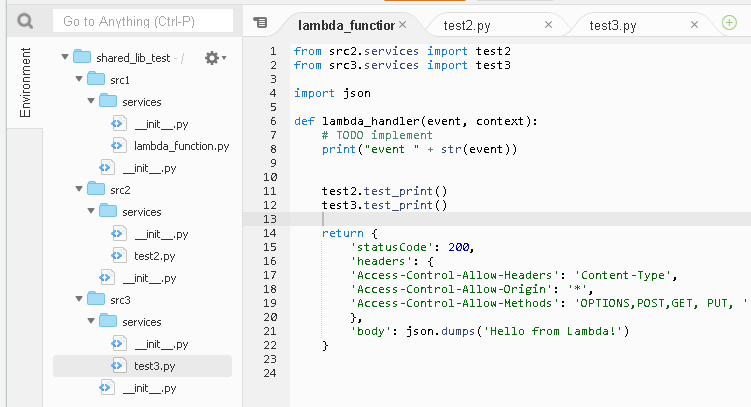Open __init__.py inside src3 services
The height and width of the screenshot is (407, 751).
pos(161,345)
